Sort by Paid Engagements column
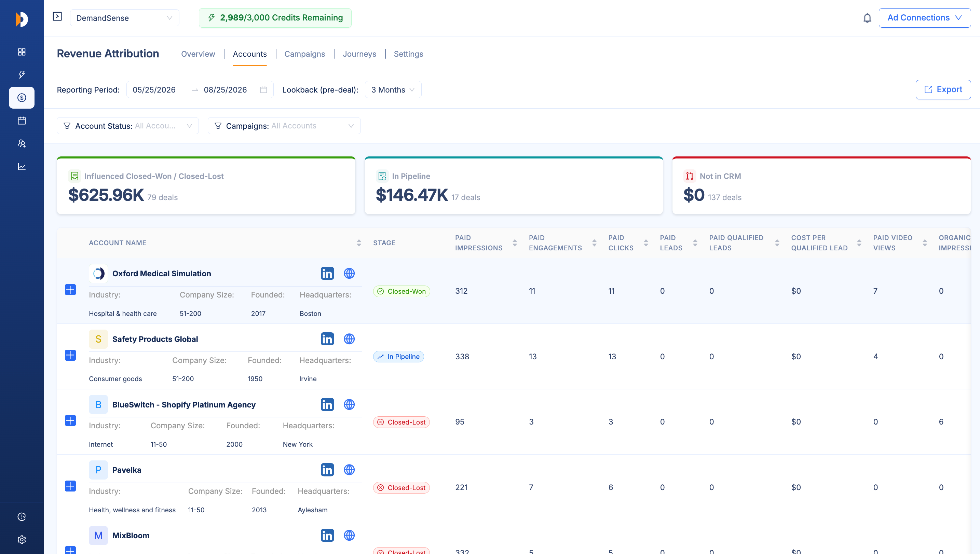Image resolution: width=980 pixels, height=554 pixels. coord(594,243)
